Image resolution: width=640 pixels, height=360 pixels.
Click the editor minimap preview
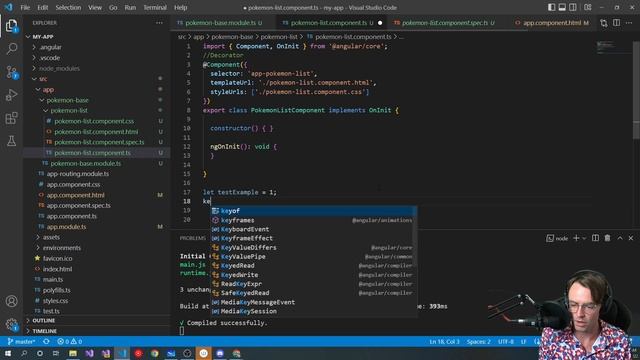coord(613,47)
